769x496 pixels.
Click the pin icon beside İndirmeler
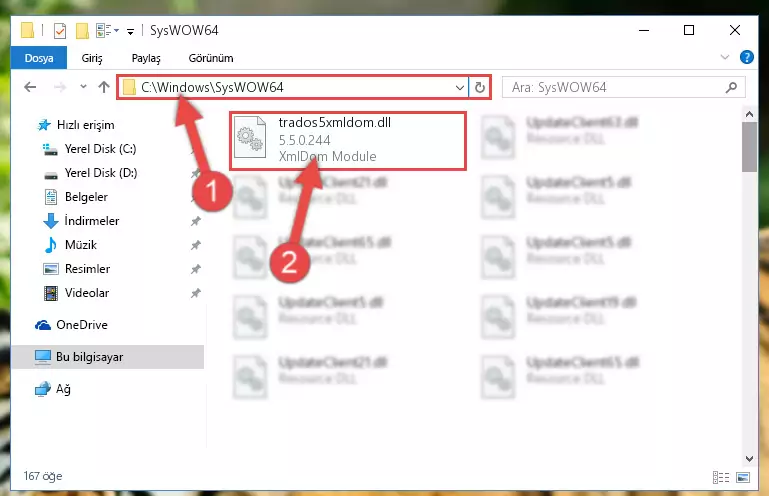point(196,221)
